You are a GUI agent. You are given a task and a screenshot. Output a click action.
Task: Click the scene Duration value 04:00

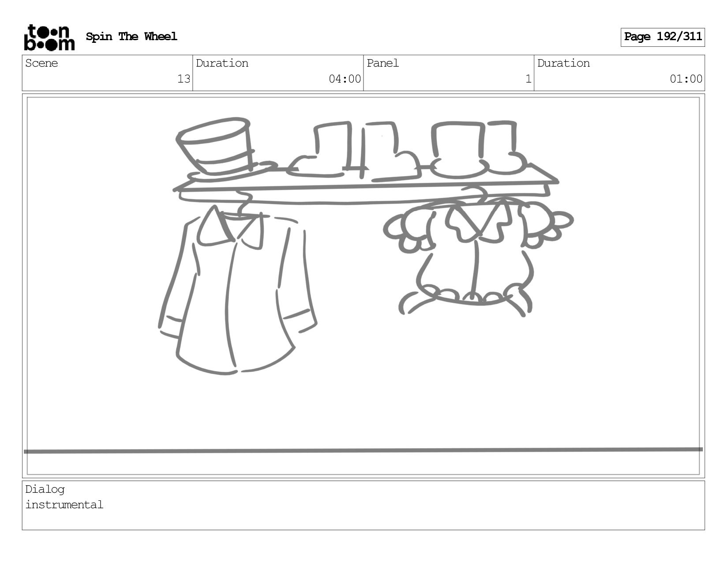(345, 79)
